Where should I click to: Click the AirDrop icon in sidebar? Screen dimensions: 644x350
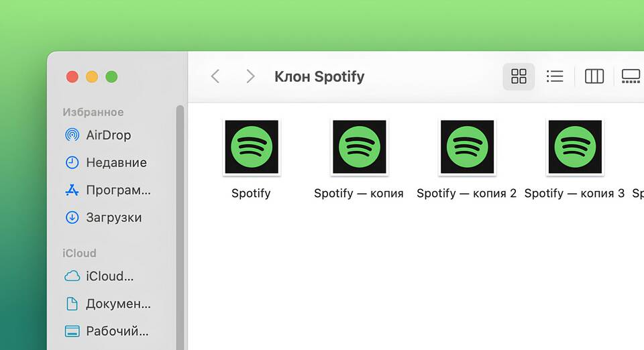click(72, 135)
